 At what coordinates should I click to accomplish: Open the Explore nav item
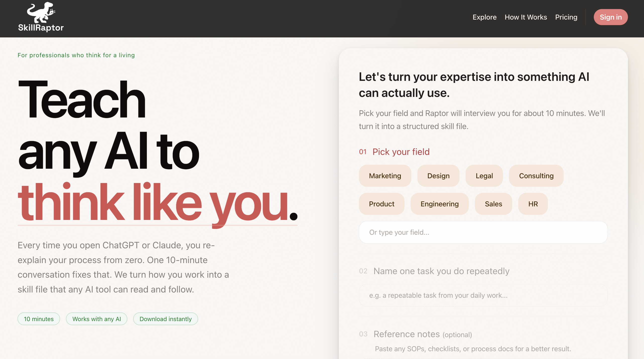(484, 17)
